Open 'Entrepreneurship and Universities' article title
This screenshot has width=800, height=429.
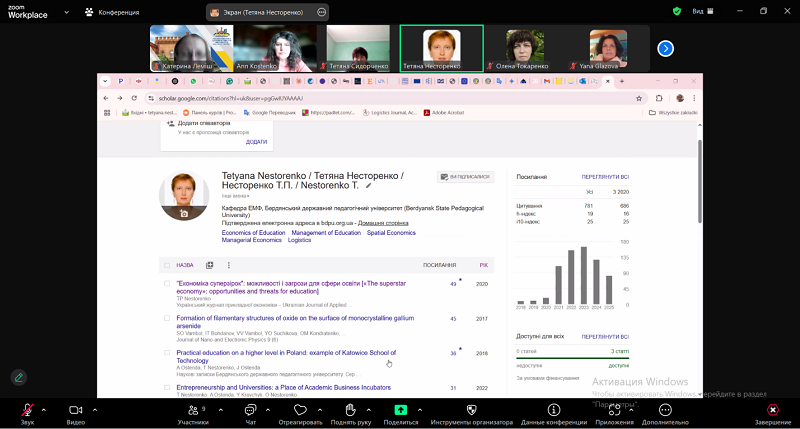283,388
